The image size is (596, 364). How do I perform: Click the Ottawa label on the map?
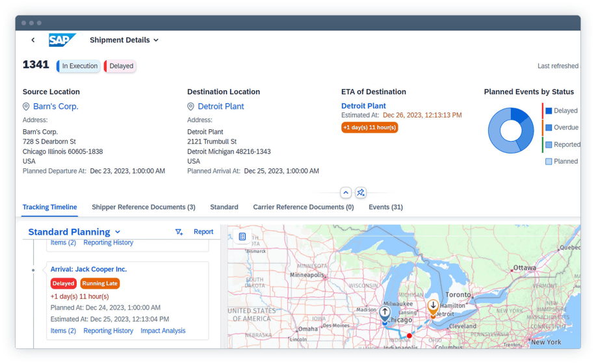(525, 268)
